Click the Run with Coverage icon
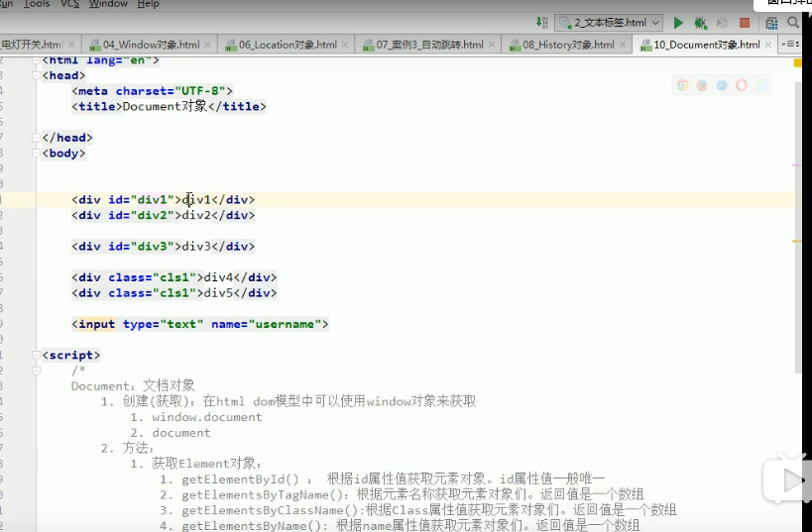Screen dimensions: 812x532 (723, 23)
